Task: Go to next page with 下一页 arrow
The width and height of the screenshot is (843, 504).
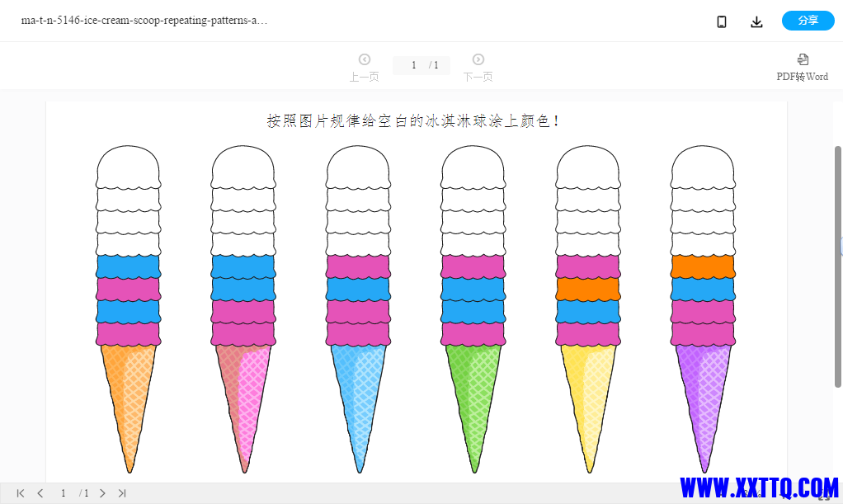Action: (x=478, y=59)
